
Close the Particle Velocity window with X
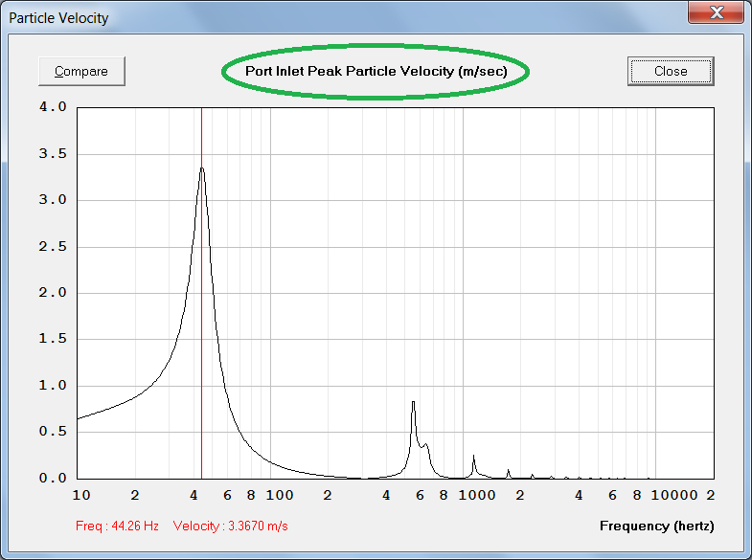pyautogui.click(x=716, y=12)
